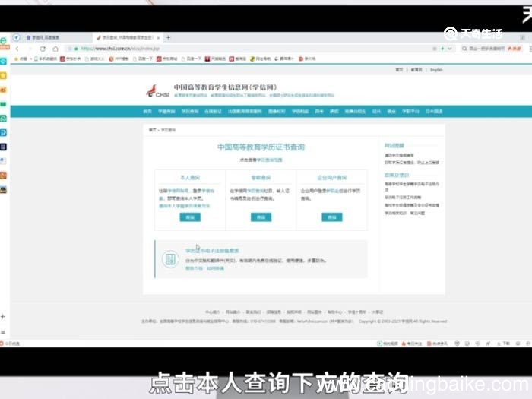Screen dimensions: 532x399
Task: Click the 政策及常识 sidebar heading
Action: (397, 175)
